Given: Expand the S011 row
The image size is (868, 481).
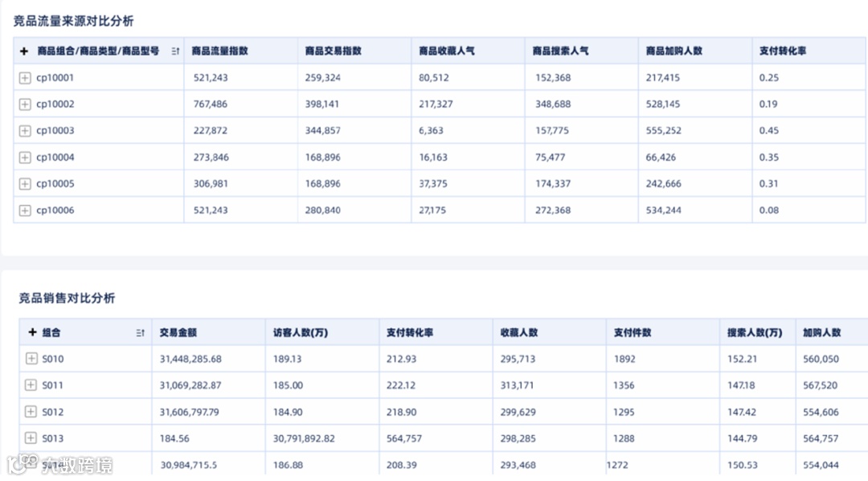Looking at the screenshot, I should (x=31, y=385).
